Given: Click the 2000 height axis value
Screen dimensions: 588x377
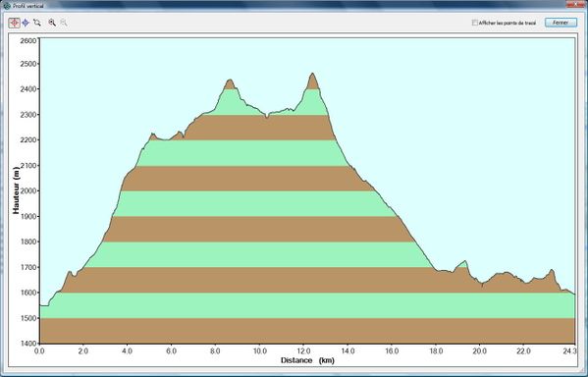Looking at the screenshot, I should pos(29,190).
